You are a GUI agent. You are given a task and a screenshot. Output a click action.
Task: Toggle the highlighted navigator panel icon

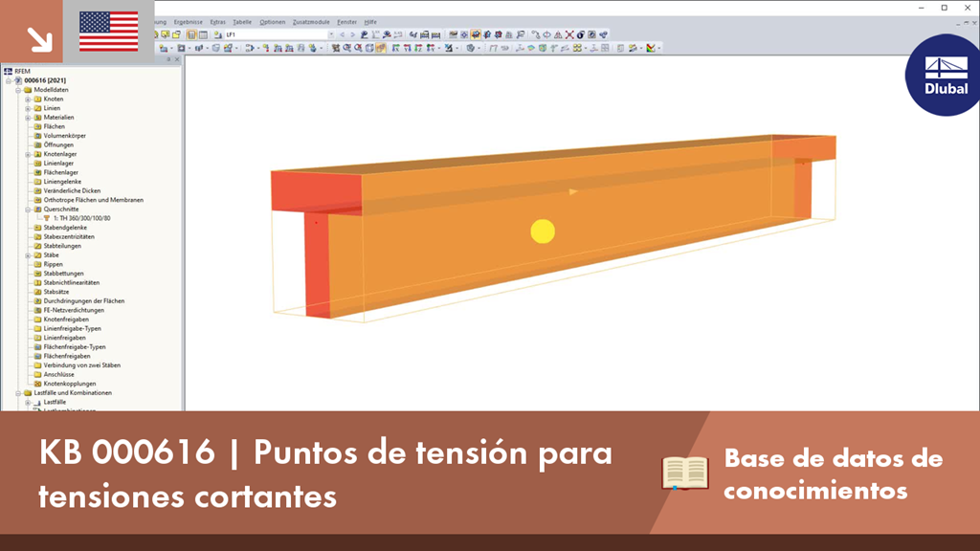point(191,35)
